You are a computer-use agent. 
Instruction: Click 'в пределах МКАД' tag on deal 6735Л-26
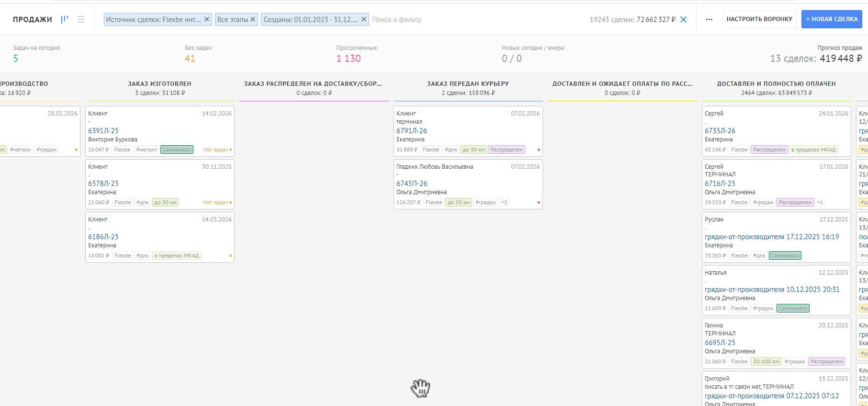click(813, 150)
